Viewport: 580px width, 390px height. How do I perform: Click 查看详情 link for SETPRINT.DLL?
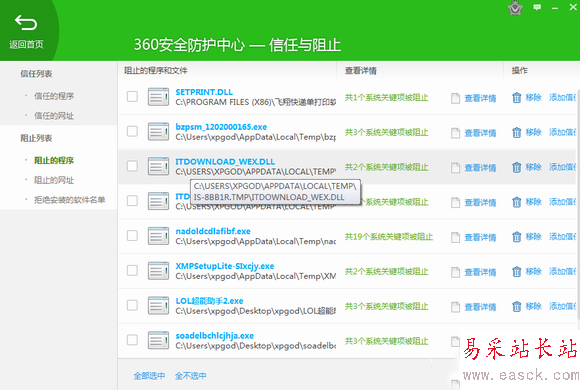480,98
